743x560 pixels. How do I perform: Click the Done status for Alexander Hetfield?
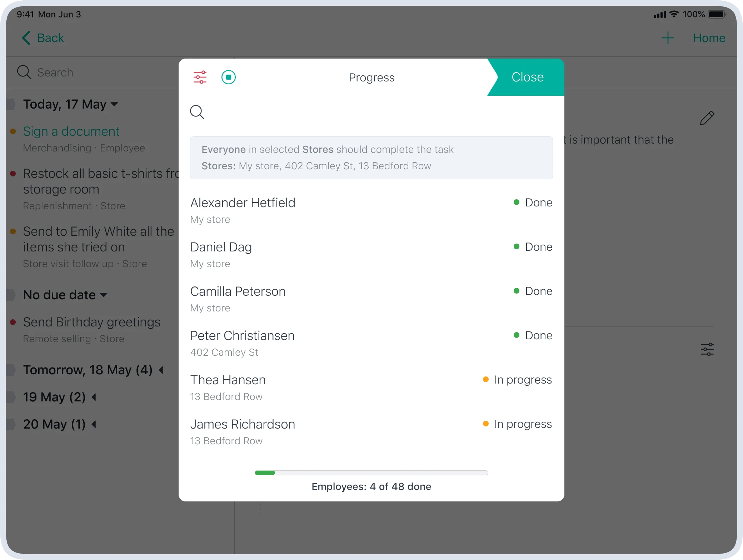point(533,202)
